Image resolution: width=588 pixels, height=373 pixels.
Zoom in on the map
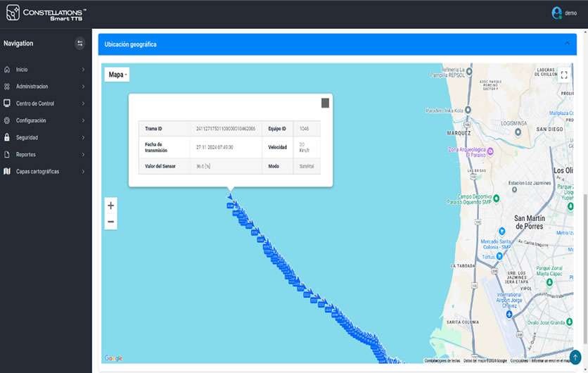(110, 206)
